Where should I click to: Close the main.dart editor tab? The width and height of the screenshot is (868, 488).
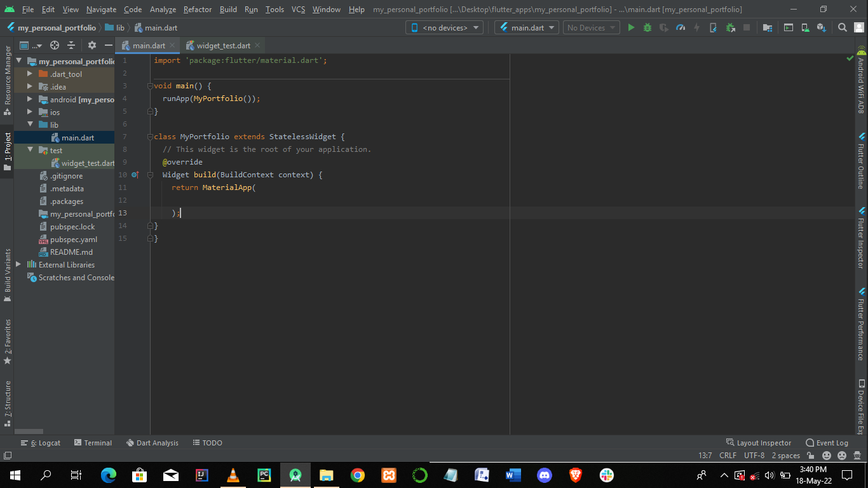tap(172, 46)
